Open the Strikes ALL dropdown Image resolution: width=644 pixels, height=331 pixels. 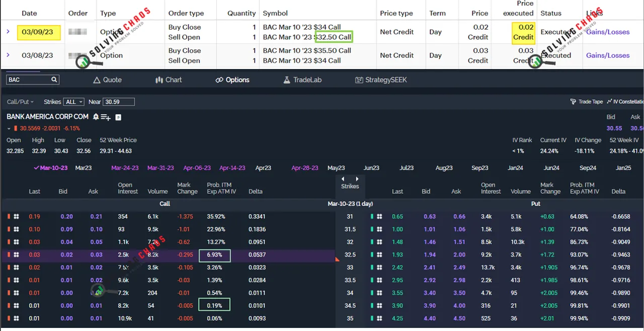[74, 102]
